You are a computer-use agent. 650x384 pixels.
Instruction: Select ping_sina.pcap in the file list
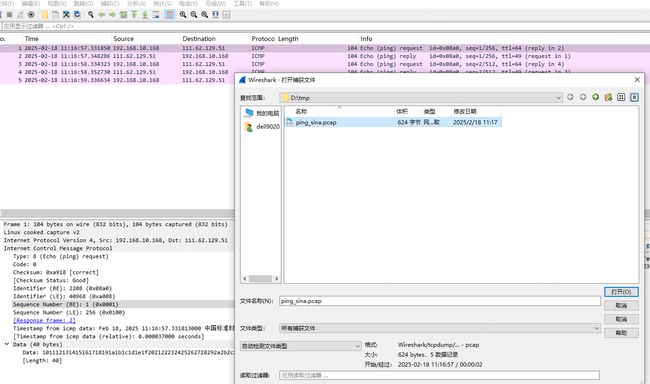tap(393, 122)
